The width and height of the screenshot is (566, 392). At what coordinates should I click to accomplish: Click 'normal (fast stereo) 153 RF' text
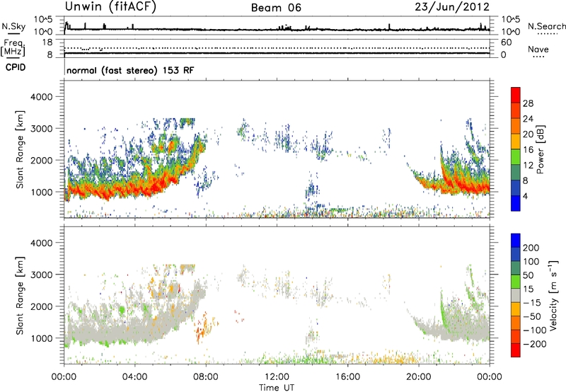tap(130, 70)
